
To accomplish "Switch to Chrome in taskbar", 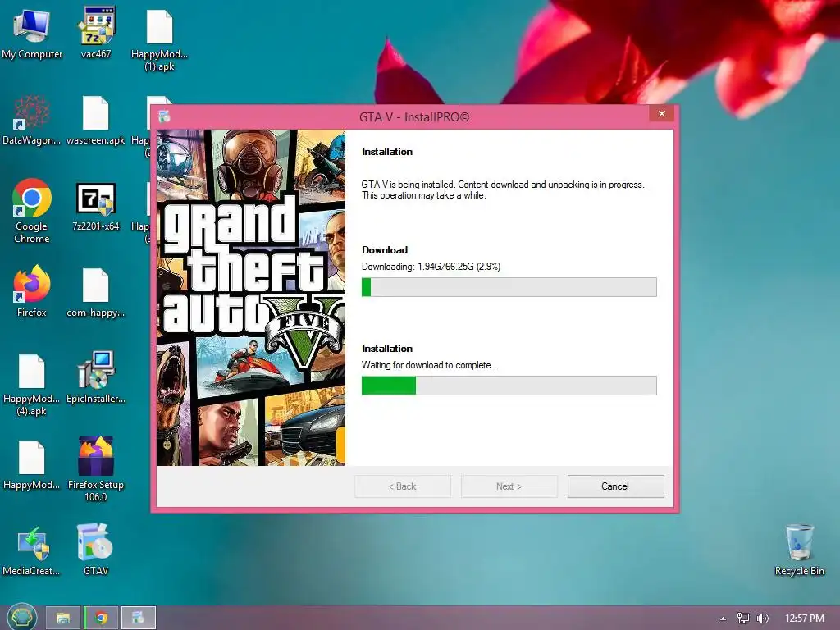I will pos(101,618).
